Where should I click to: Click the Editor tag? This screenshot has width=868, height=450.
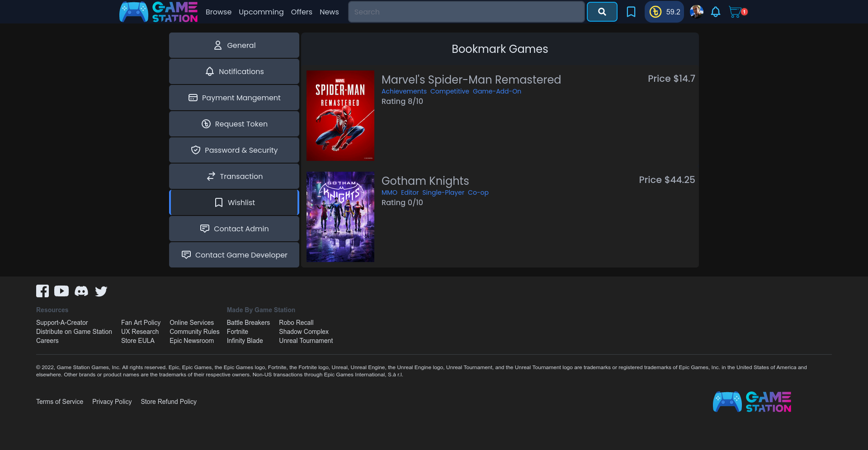click(410, 192)
